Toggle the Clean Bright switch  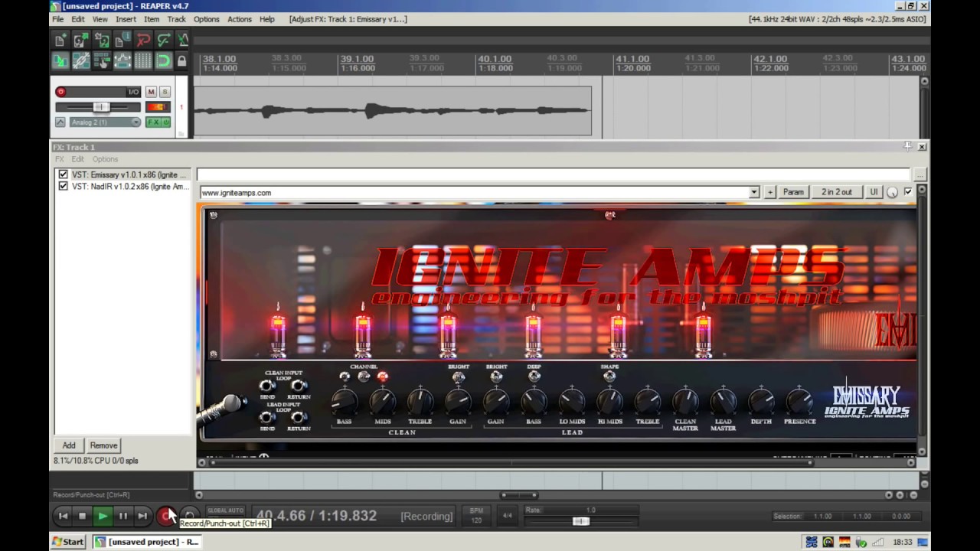coord(458,377)
